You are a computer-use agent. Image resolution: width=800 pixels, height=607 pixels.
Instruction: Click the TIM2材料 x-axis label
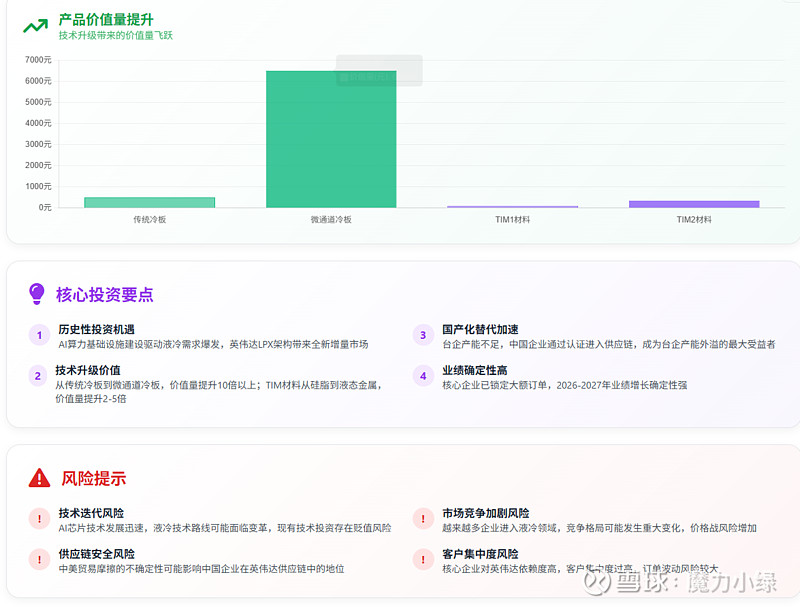(694, 219)
